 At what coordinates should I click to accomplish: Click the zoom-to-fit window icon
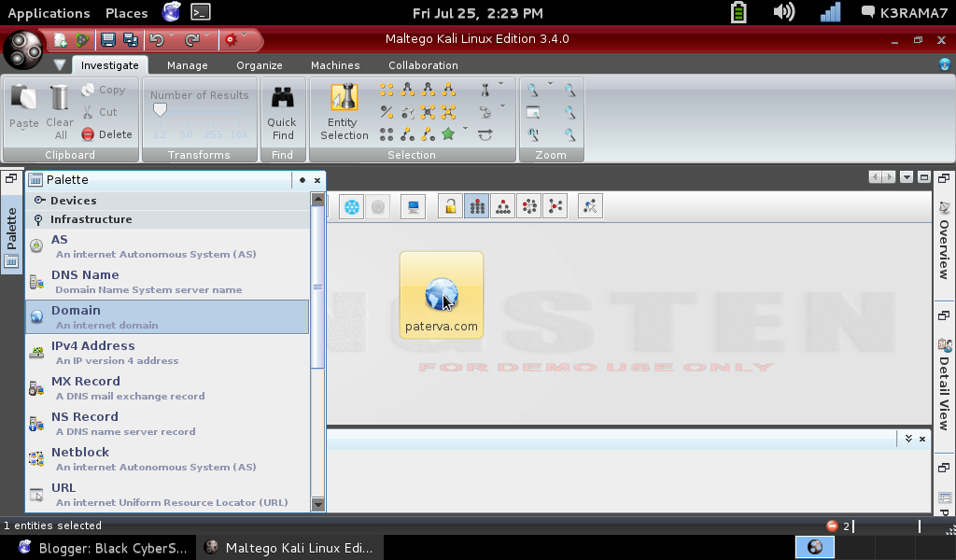(x=533, y=113)
